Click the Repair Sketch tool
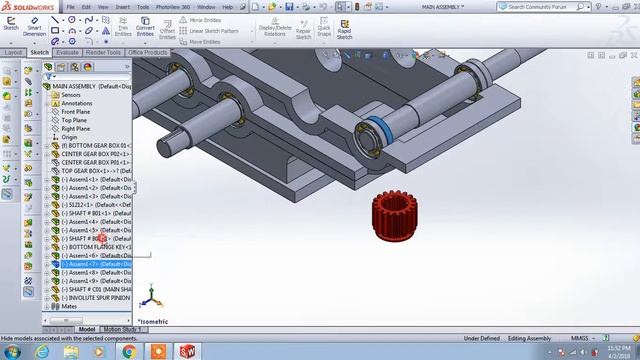Screen dimensions: 640x360 (303, 29)
